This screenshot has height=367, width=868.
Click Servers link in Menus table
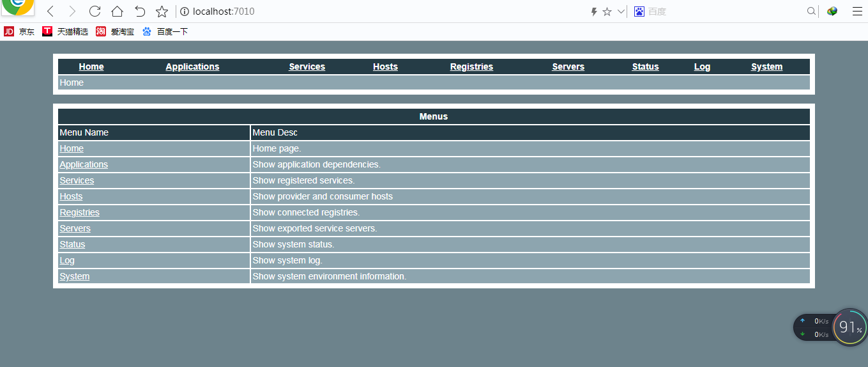(75, 228)
